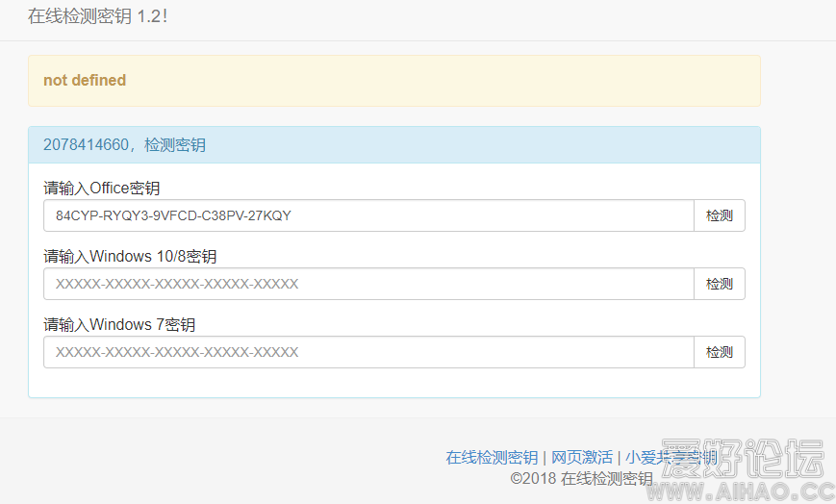Image resolution: width=836 pixels, height=504 pixels.
Task: Open the 在线检测密钥 footer link
Action: [492, 457]
